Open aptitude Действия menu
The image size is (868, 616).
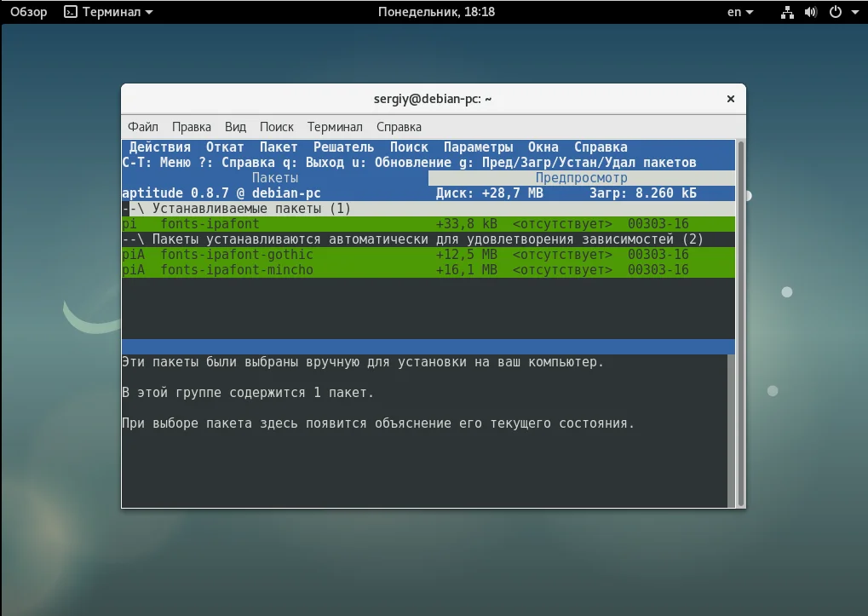click(x=159, y=147)
